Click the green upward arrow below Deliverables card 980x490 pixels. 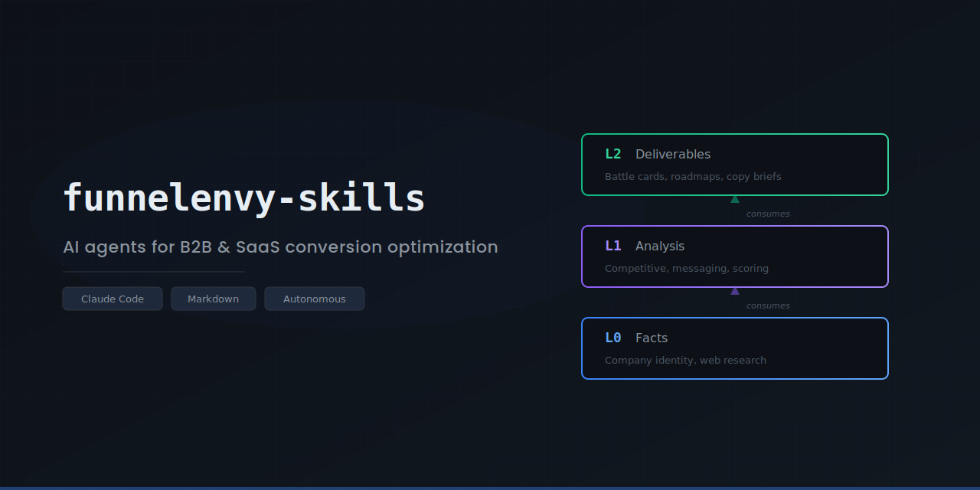coord(735,199)
